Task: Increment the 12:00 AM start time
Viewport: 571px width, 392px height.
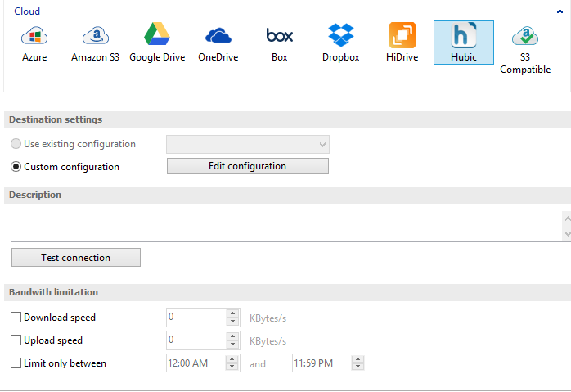Action: (232, 359)
